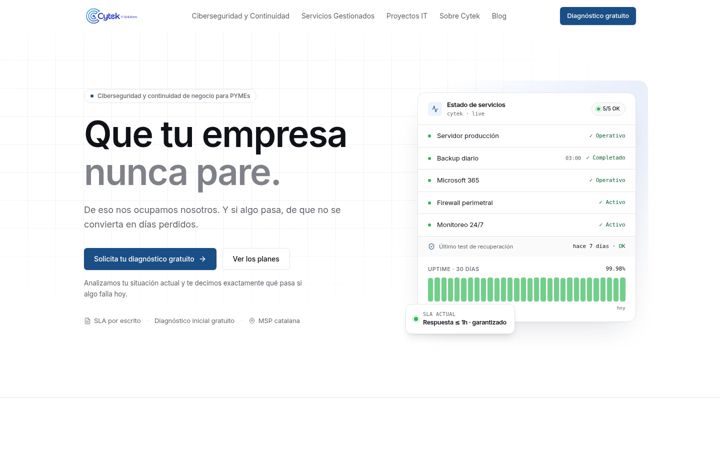
Task: Click the 'hace 7 días · OK' value
Action: (x=599, y=246)
